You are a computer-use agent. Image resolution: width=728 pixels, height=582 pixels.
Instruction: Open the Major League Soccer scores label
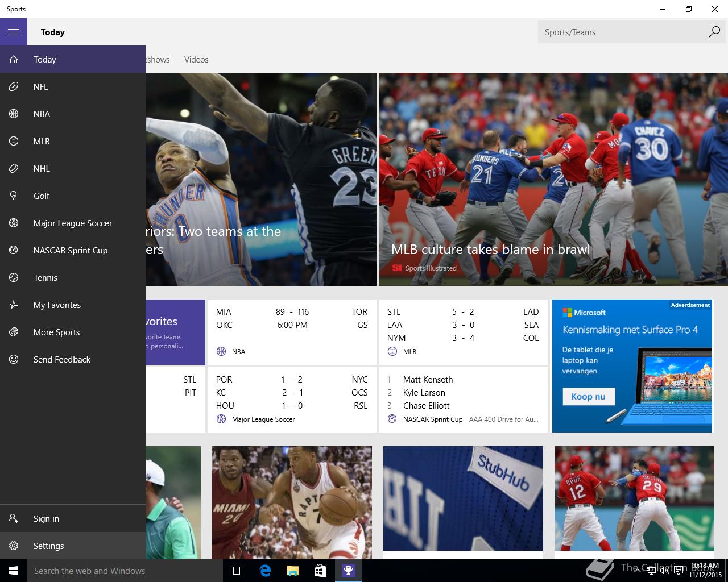click(x=263, y=419)
